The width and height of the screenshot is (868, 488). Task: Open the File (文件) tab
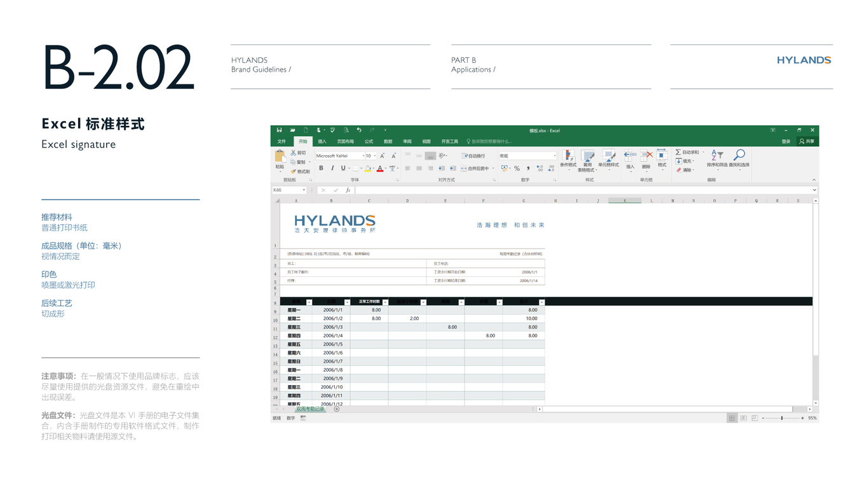tap(281, 142)
